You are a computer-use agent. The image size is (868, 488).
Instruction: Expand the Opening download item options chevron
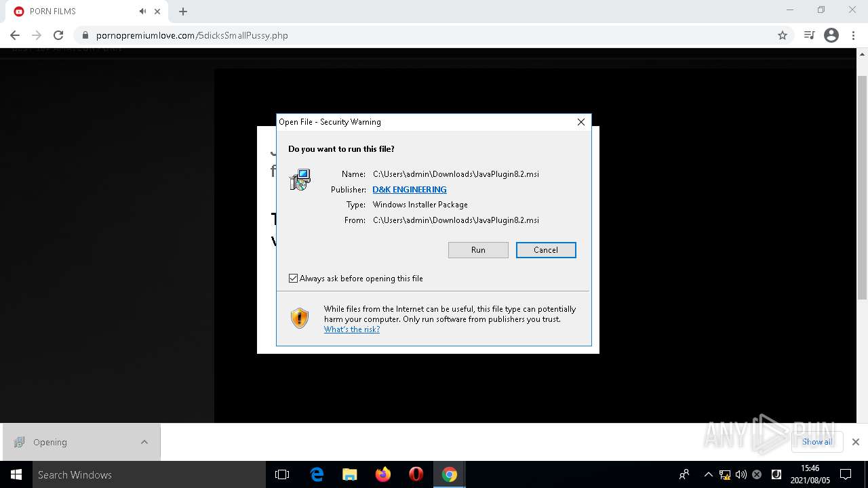[144, 443]
